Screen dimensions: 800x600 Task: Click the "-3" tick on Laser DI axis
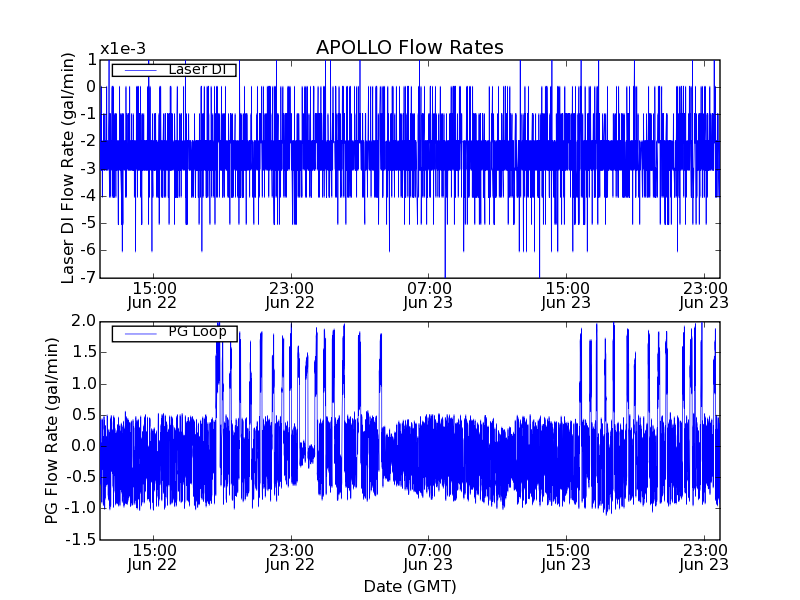[x=87, y=168]
